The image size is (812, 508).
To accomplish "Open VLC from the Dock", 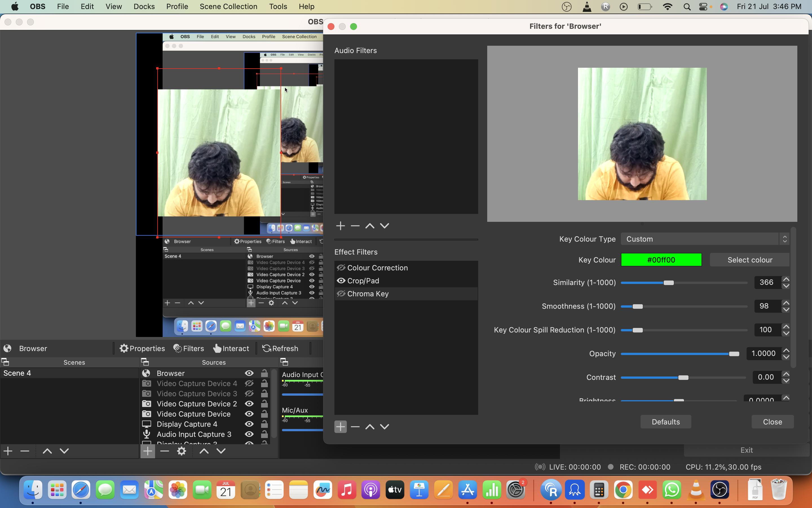I will (x=696, y=491).
